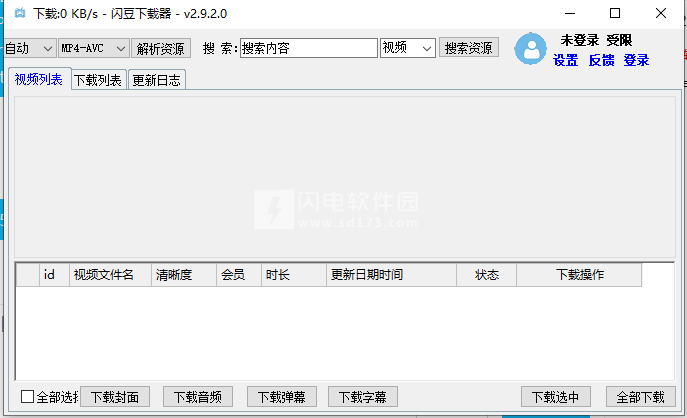Click the app logo in title bar
Screen dimensions: 687x418
coord(20,13)
